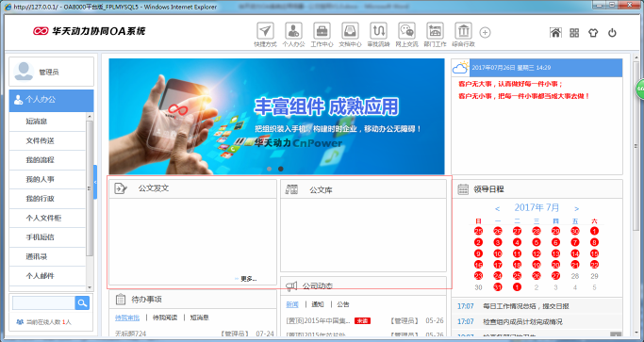
Task: Click the online users people icon
Action: 19,322
